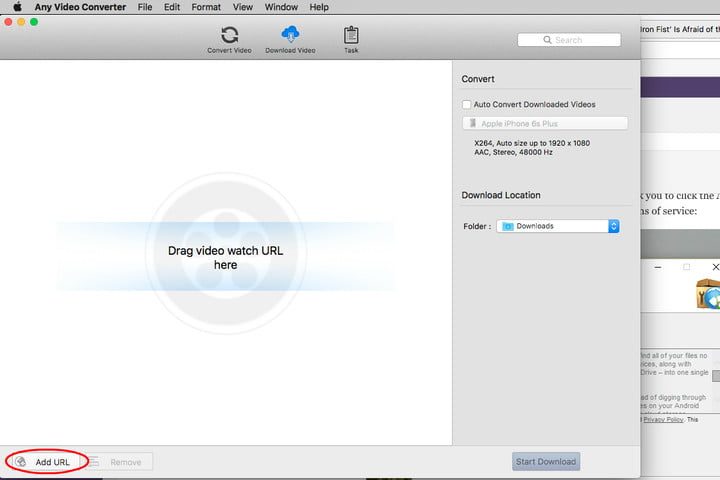Click the green zoom window button
This screenshot has width=720, height=480.
pyautogui.click(x=33, y=22)
